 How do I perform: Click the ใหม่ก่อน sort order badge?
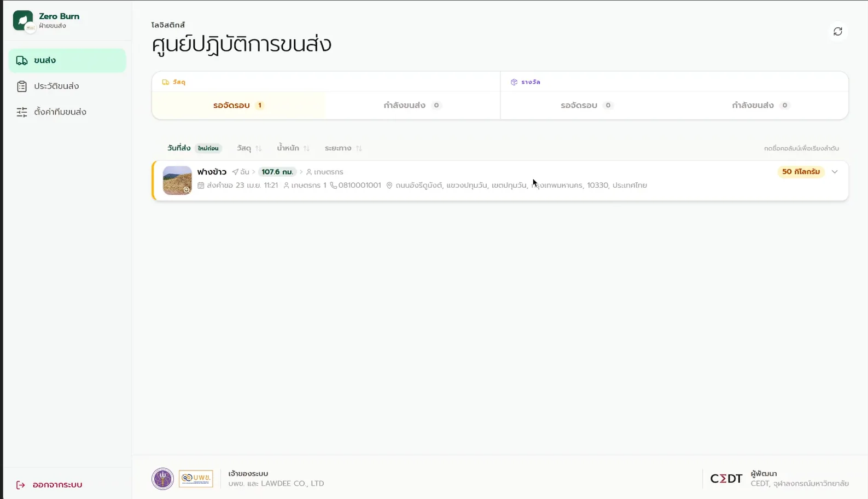[208, 148]
